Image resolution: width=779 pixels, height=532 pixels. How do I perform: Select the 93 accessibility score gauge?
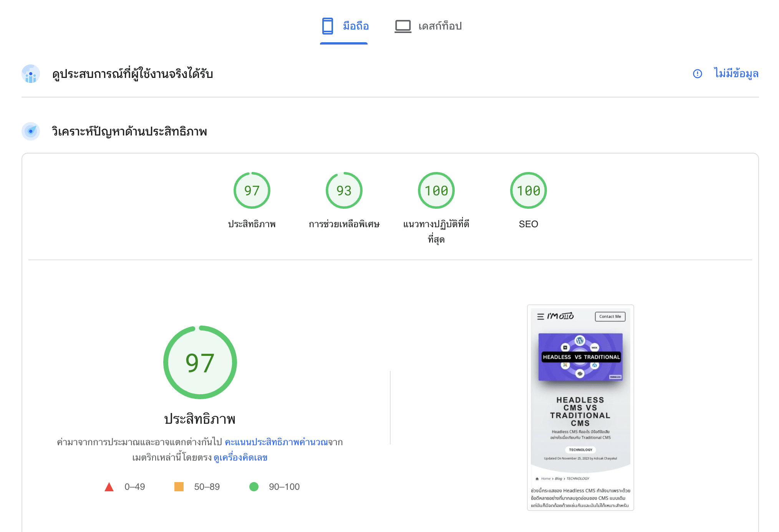click(x=344, y=191)
